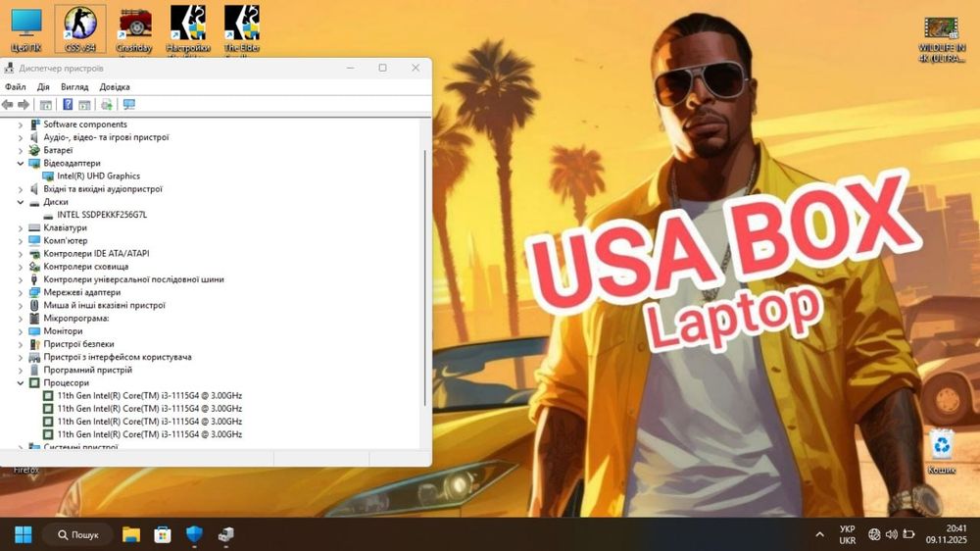Screen dimensions: 980x551
Task: Collapse the Відеоадаптери category
Action: click(x=21, y=163)
